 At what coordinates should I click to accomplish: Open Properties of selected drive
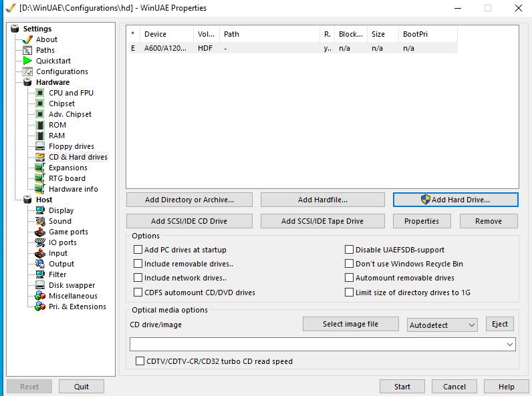point(422,221)
